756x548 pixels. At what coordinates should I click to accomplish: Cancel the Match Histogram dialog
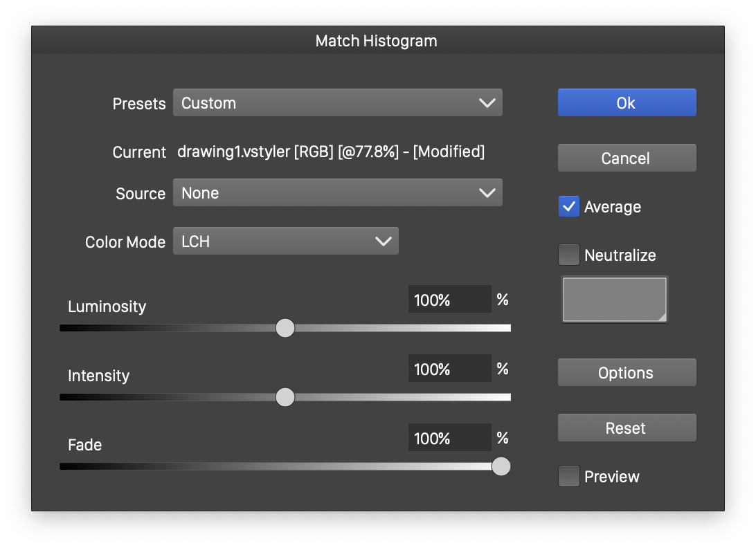coord(627,158)
